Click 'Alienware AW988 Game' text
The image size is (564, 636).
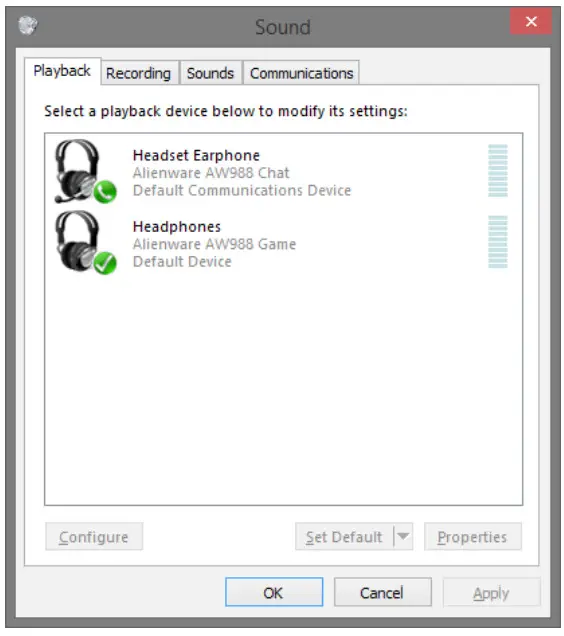coord(214,244)
